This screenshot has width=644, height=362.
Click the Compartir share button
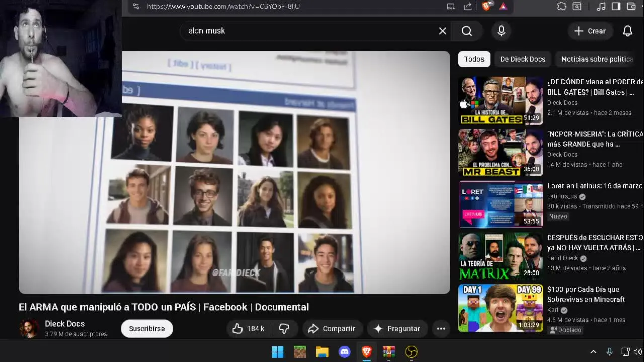coord(332,329)
